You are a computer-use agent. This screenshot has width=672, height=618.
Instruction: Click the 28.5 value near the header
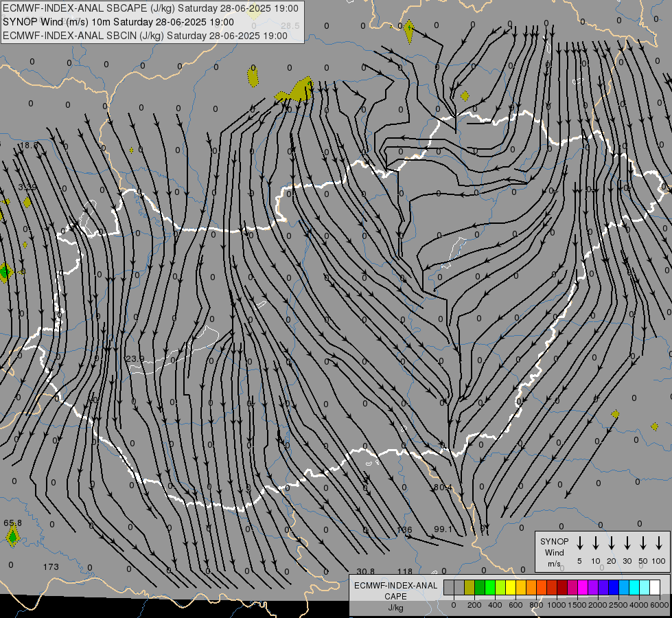[x=290, y=25]
